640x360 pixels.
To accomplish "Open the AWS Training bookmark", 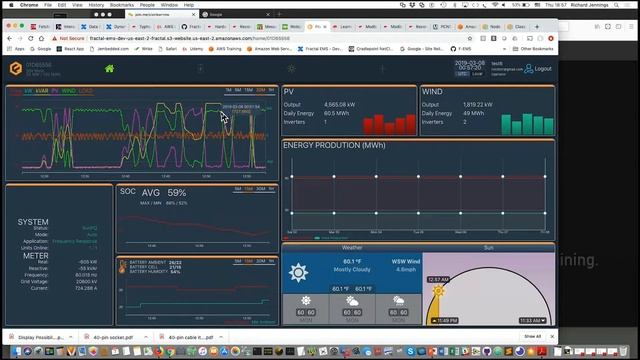I will [x=224, y=49].
